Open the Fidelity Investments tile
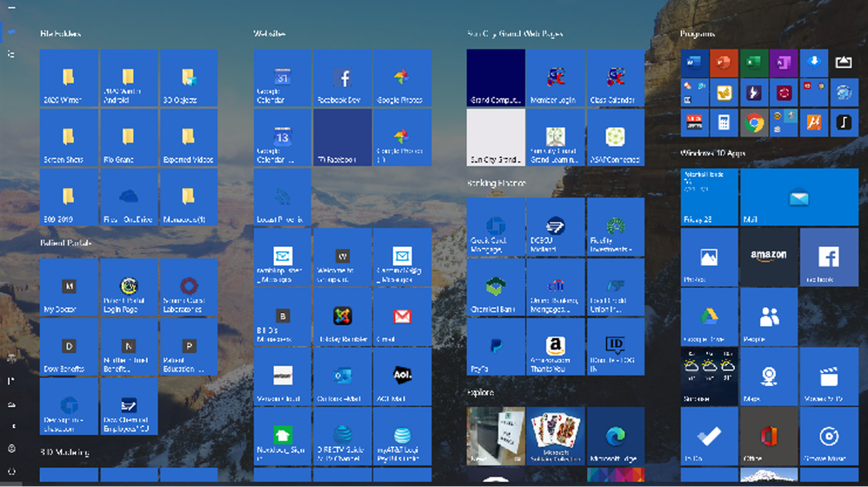Screen dimensions: 868x487 pos(616,227)
